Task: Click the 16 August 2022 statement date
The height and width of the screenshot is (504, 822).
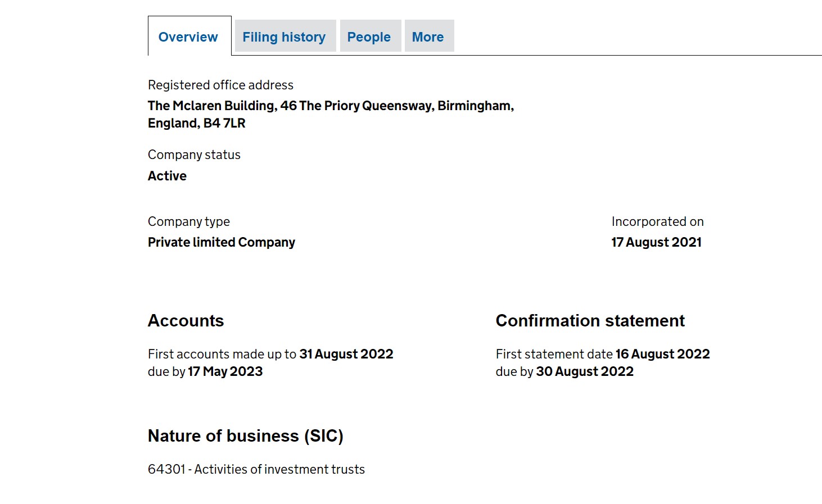Action: tap(662, 354)
